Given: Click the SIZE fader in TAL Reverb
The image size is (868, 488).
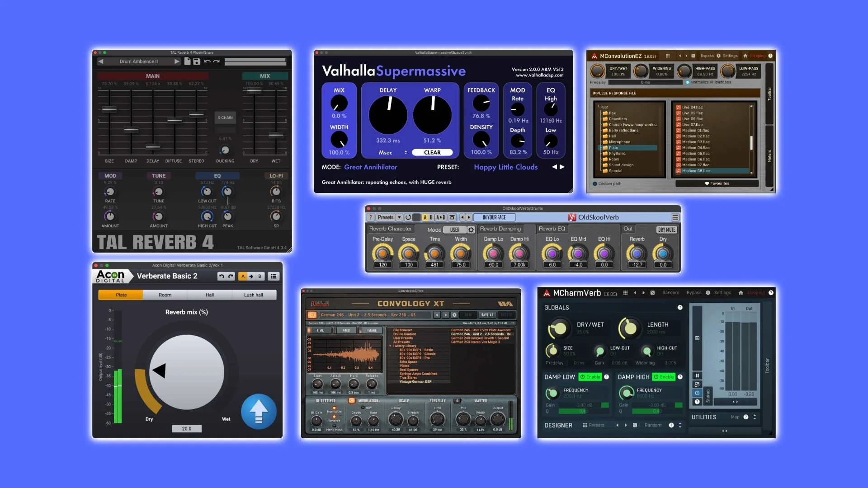Looking at the screenshot, I should click(x=109, y=109).
